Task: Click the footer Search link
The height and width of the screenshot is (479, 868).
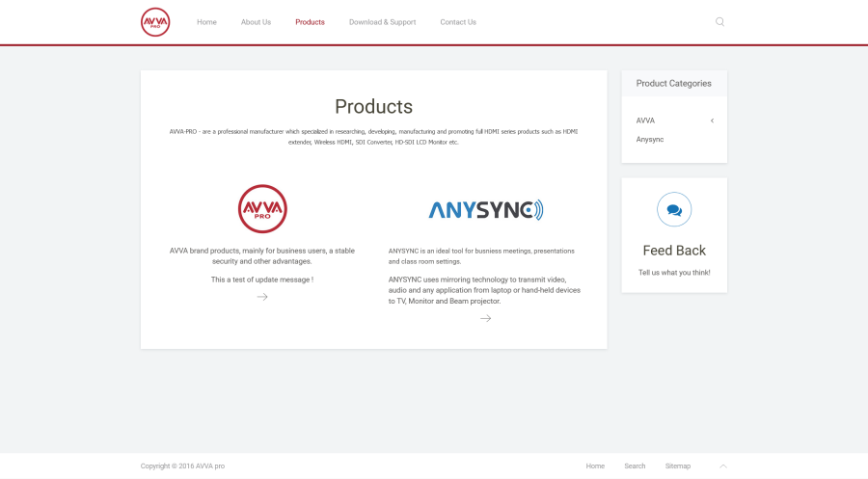Action: (635, 466)
